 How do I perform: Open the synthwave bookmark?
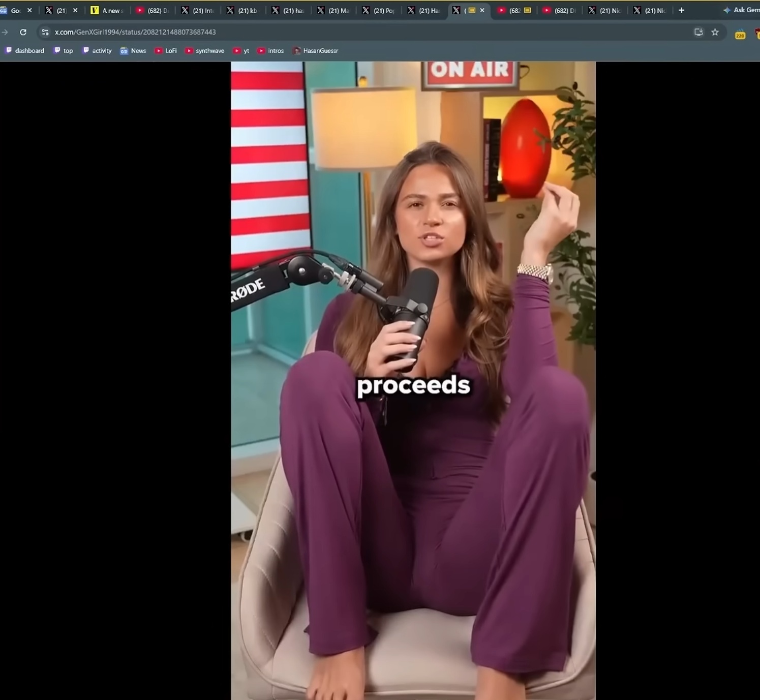[204, 51]
